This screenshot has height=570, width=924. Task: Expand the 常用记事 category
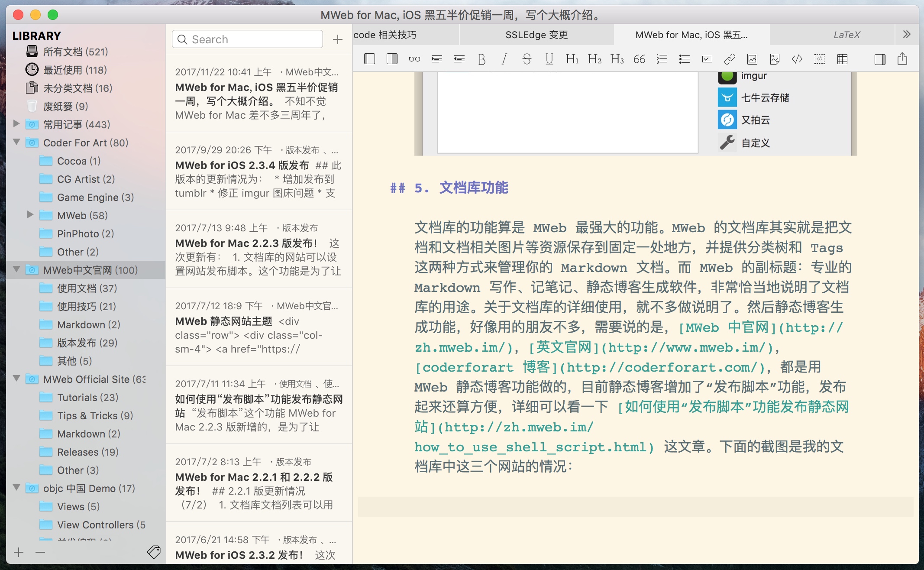tap(16, 124)
